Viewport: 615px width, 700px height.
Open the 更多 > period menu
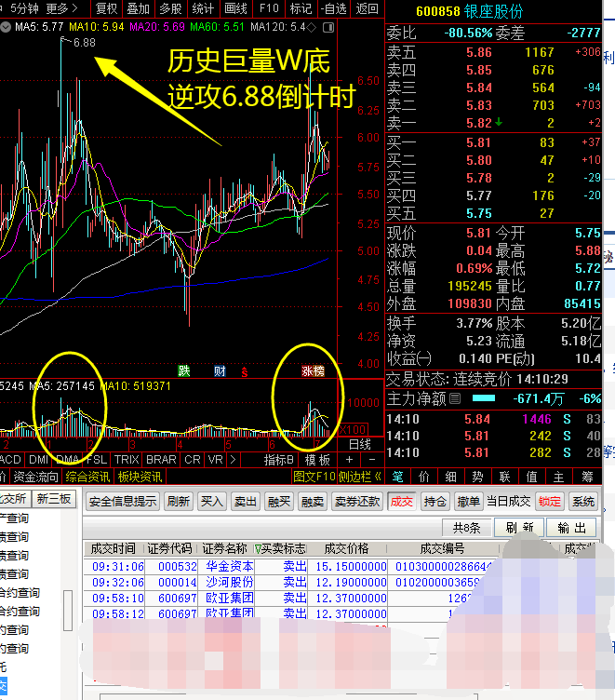[61, 8]
